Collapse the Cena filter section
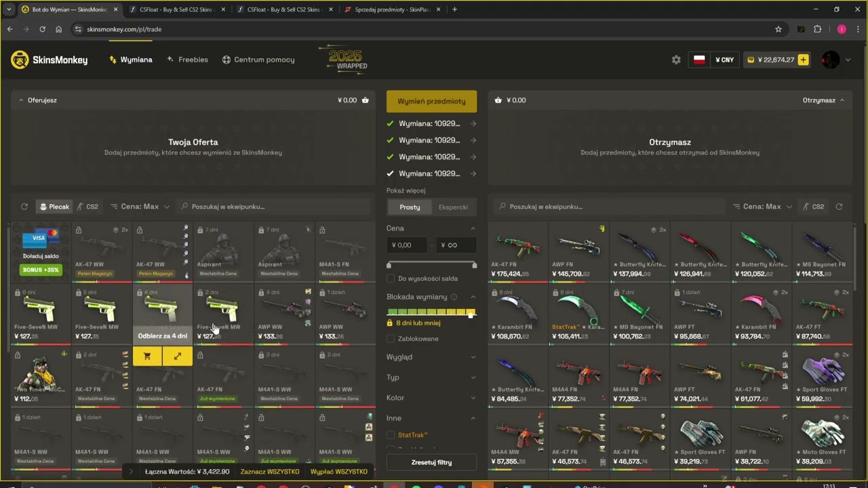The image size is (868, 488). [x=473, y=228]
